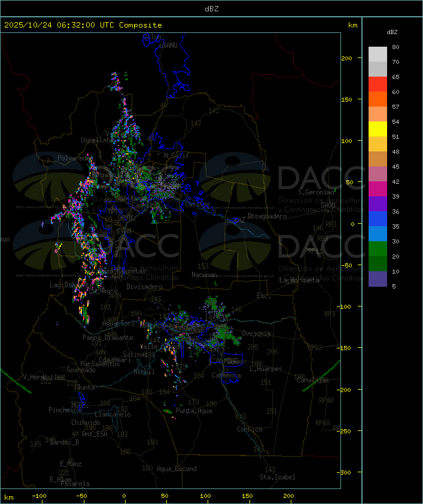Click the '150' tick on the horizontal axis
Screen dimensions: 423x504
click(x=247, y=496)
